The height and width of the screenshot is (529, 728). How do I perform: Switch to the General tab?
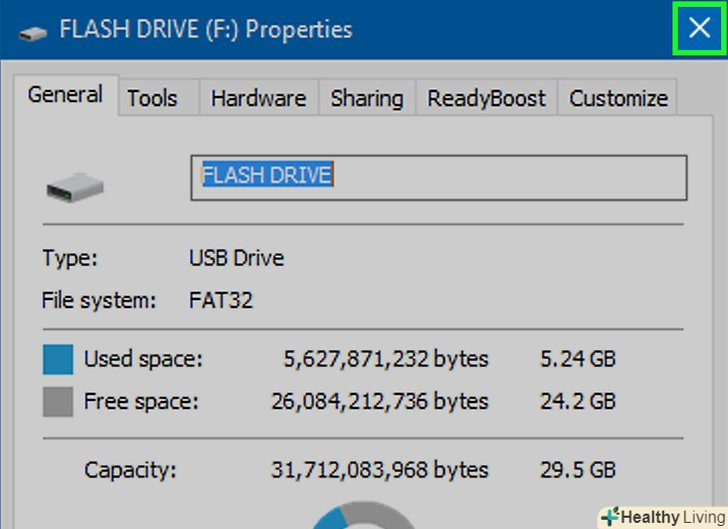65,96
